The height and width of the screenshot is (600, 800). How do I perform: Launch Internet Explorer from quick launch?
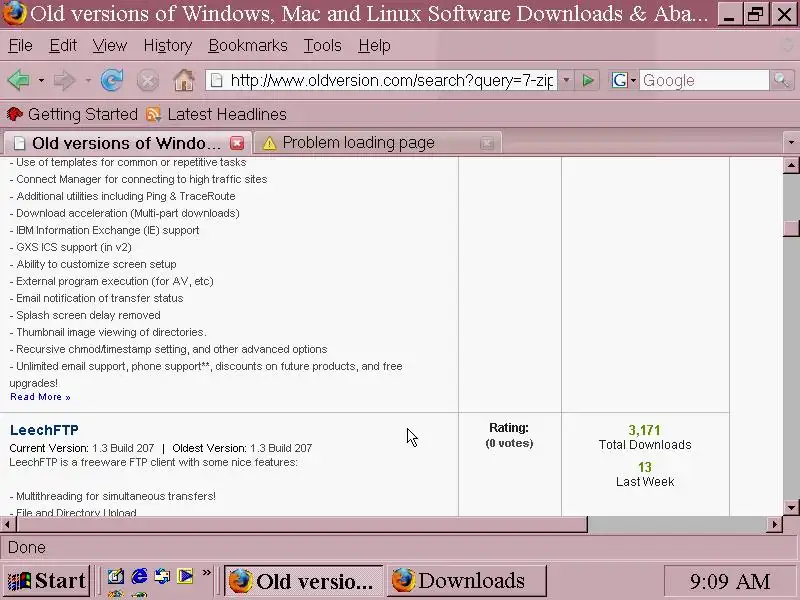point(139,577)
